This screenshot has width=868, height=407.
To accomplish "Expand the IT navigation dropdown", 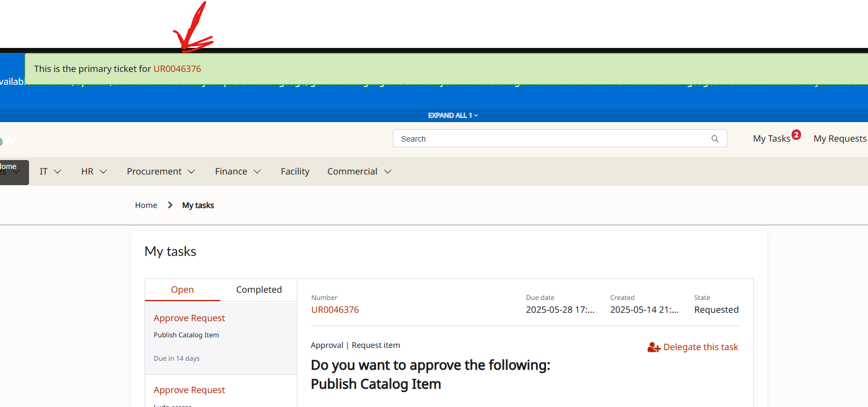I will point(50,171).
